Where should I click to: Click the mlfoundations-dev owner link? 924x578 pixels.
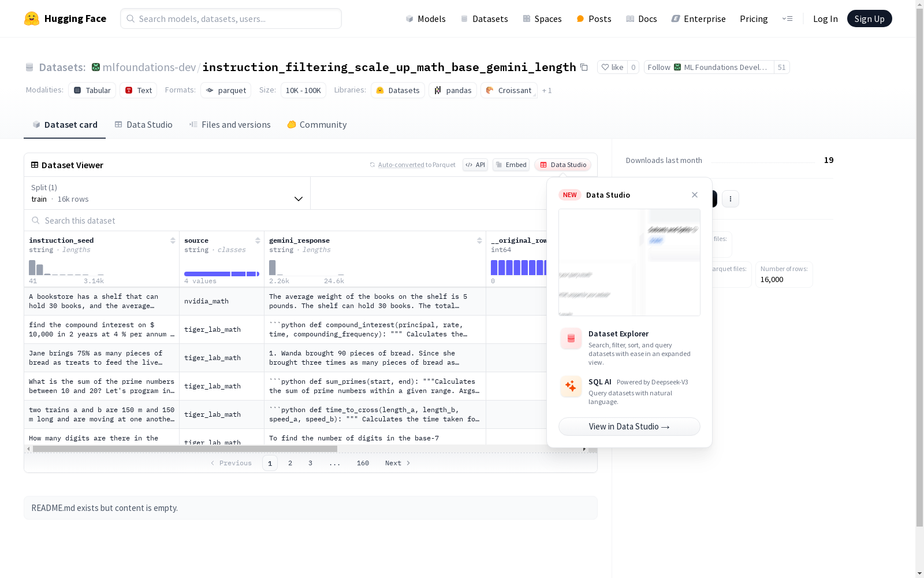(x=149, y=67)
